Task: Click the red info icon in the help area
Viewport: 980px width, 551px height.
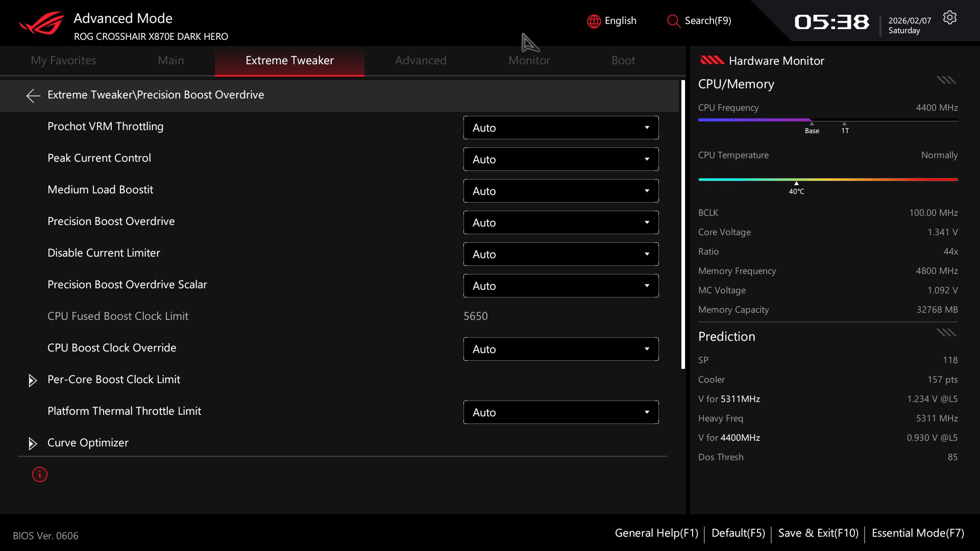Action: 40,474
